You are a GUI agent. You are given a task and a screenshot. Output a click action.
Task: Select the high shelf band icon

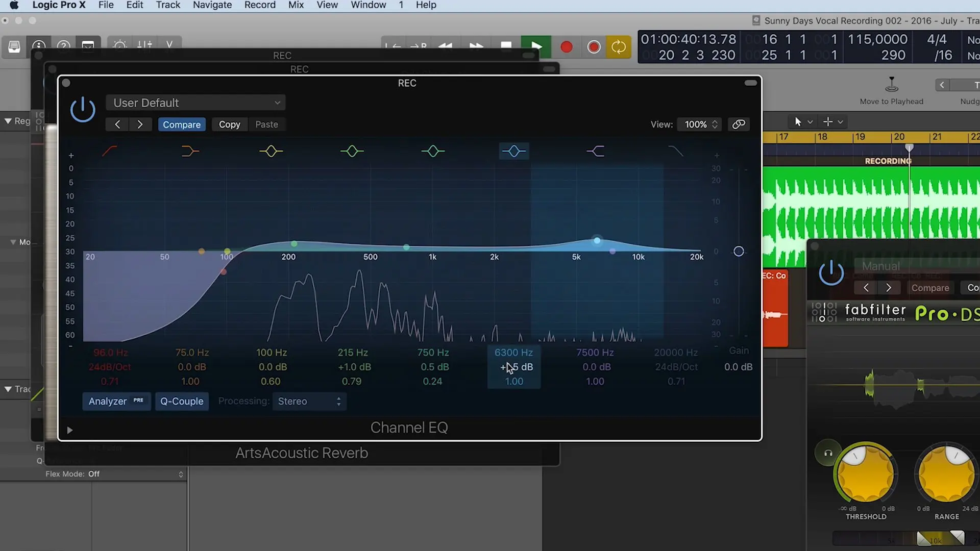pyautogui.click(x=595, y=151)
